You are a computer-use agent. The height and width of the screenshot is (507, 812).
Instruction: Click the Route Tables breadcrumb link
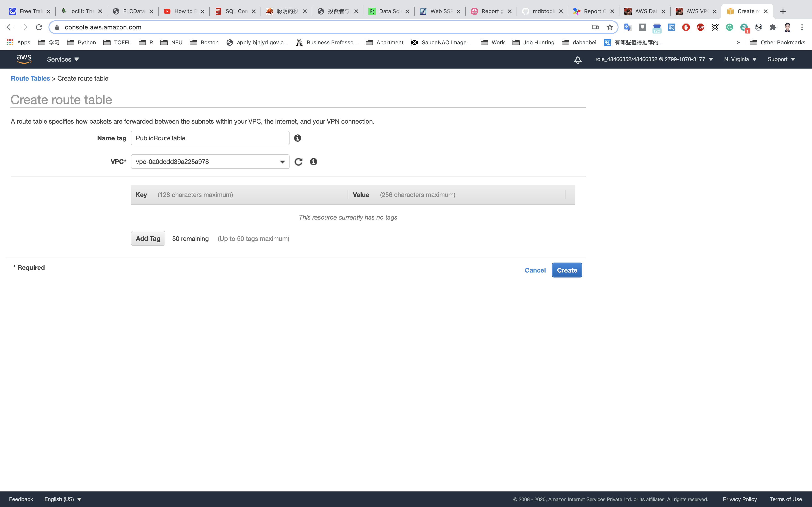click(30, 79)
